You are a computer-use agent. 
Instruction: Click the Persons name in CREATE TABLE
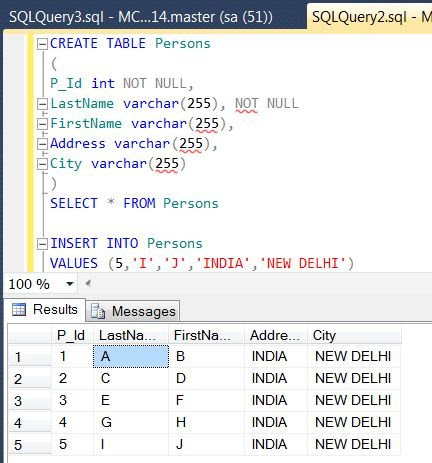[x=183, y=44]
